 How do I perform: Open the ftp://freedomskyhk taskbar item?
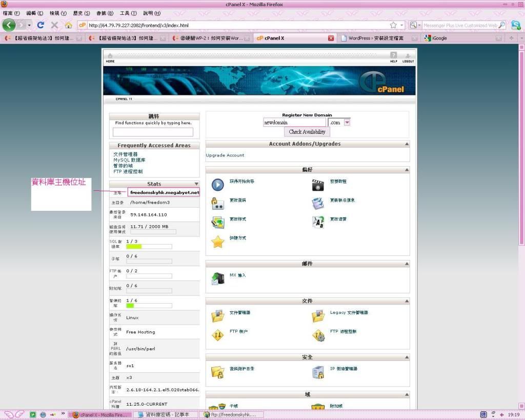pos(232,415)
